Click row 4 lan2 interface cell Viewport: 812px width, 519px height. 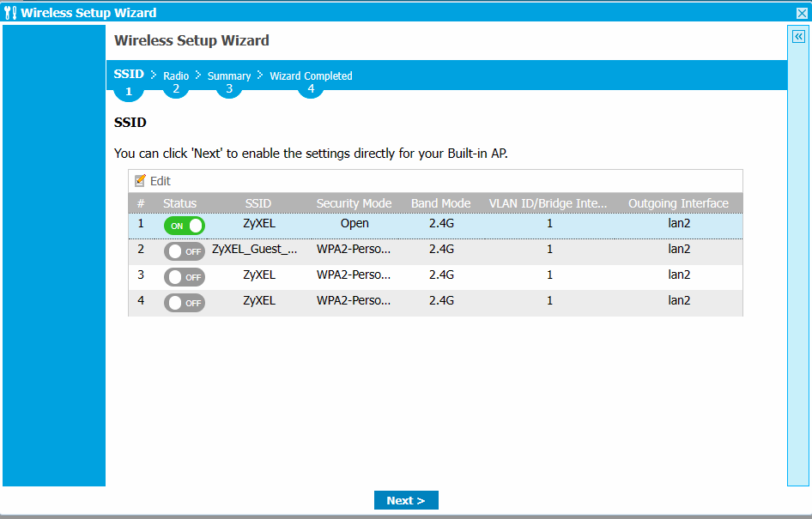click(679, 300)
